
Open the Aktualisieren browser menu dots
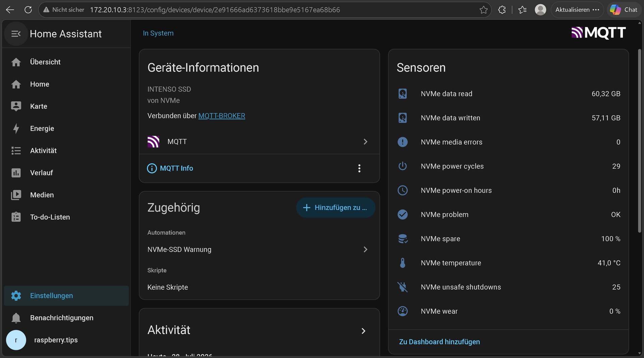(596, 10)
